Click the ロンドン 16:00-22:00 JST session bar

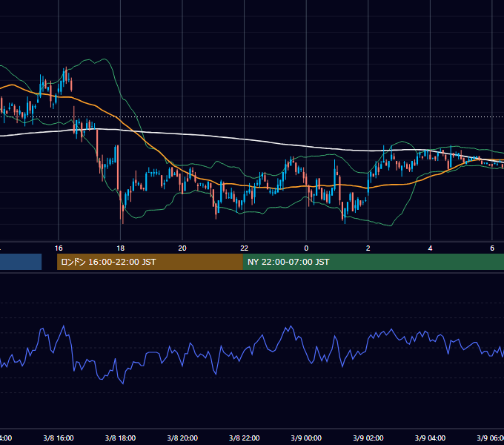coord(150,262)
